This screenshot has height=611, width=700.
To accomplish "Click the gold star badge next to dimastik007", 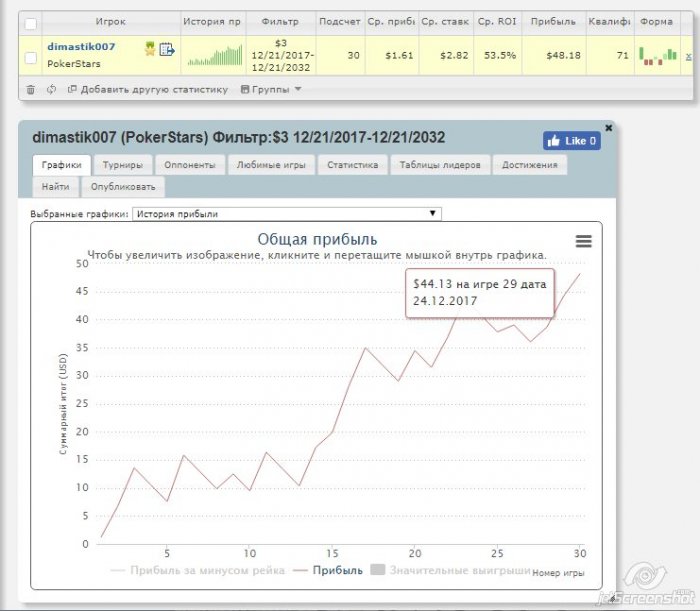I will pyautogui.click(x=150, y=49).
